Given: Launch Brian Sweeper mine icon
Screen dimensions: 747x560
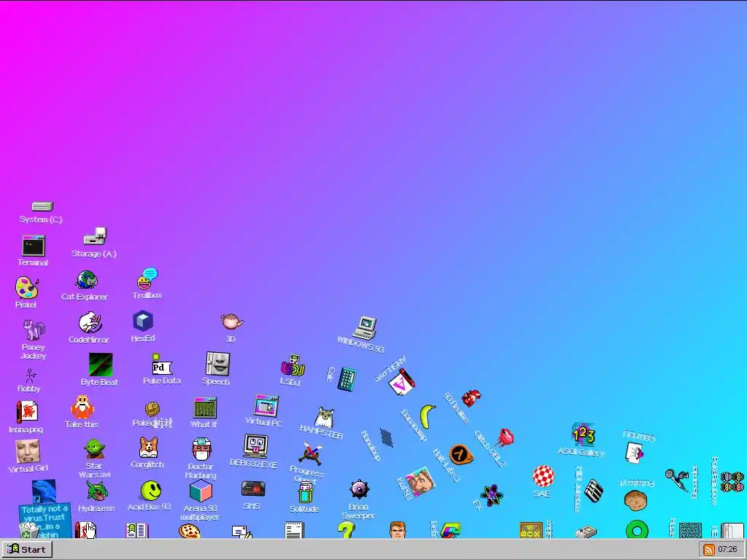Looking at the screenshot, I should [x=359, y=489].
